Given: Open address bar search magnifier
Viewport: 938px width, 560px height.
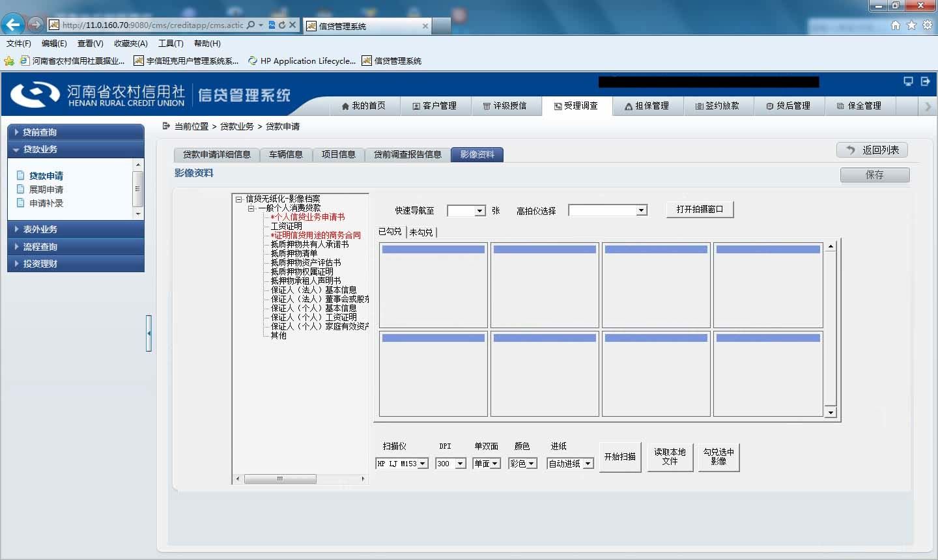Looking at the screenshot, I should click(x=251, y=25).
